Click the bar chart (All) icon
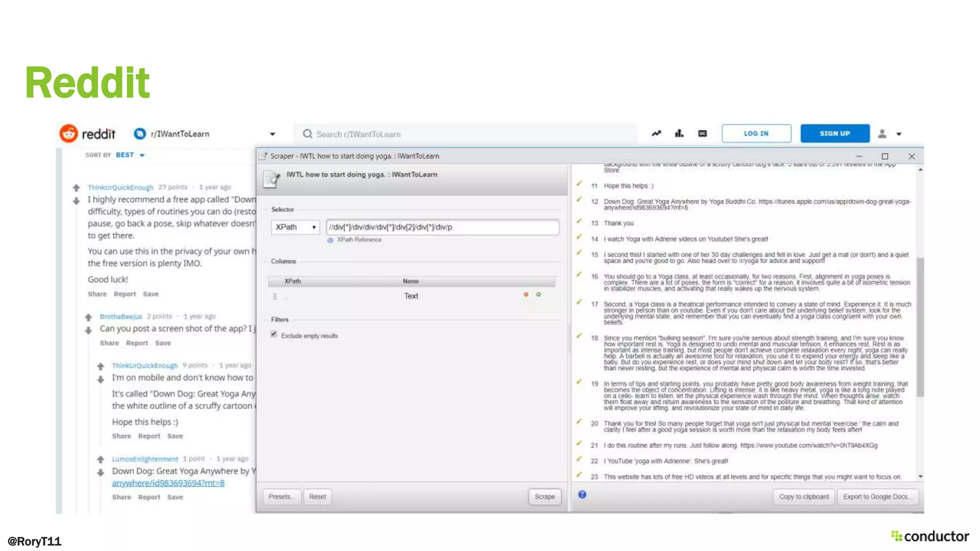The width and height of the screenshot is (980, 551). [x=679, y=133]
